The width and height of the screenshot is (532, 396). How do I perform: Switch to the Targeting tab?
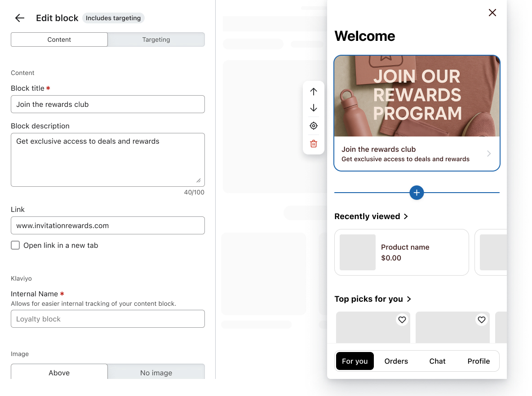tap(156, 40)
